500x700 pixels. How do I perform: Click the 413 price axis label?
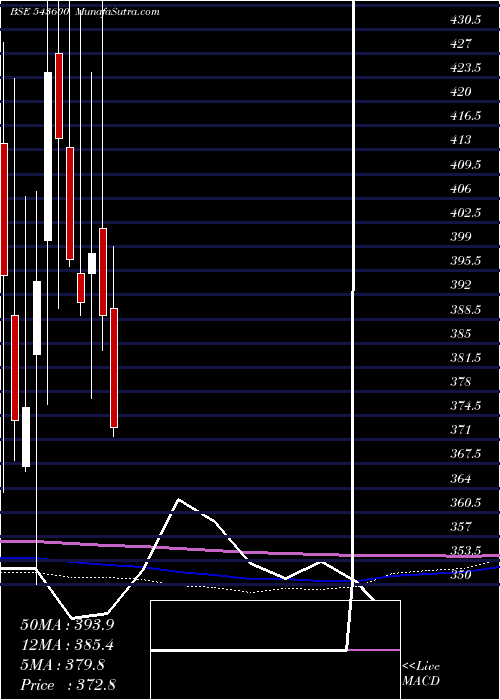461,140
